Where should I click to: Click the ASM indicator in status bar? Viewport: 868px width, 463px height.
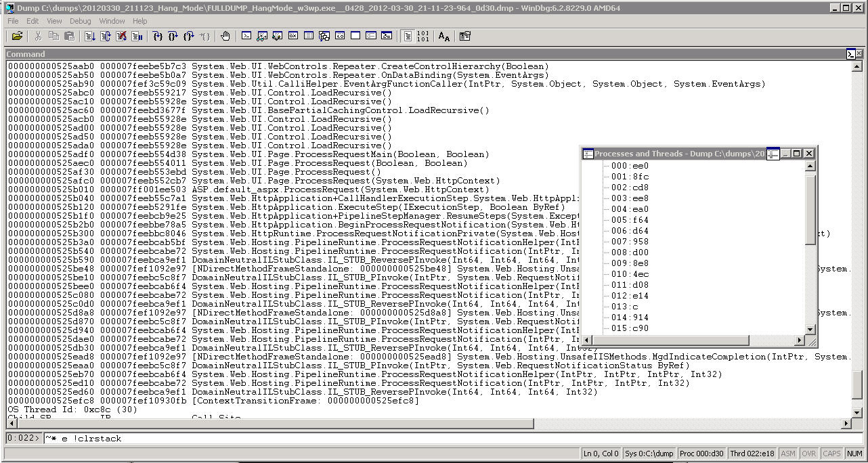pyautogui.click(x=788, y=454)
